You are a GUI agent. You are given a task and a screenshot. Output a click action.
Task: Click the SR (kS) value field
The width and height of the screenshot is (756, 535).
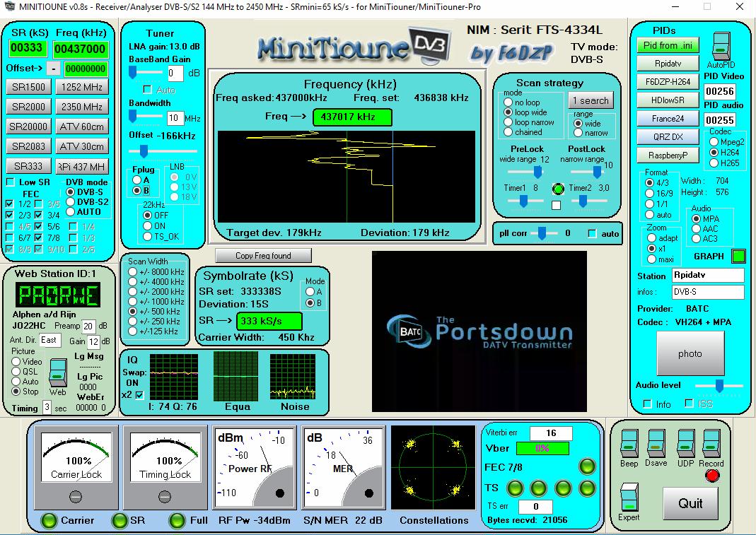tap(28, 48)
